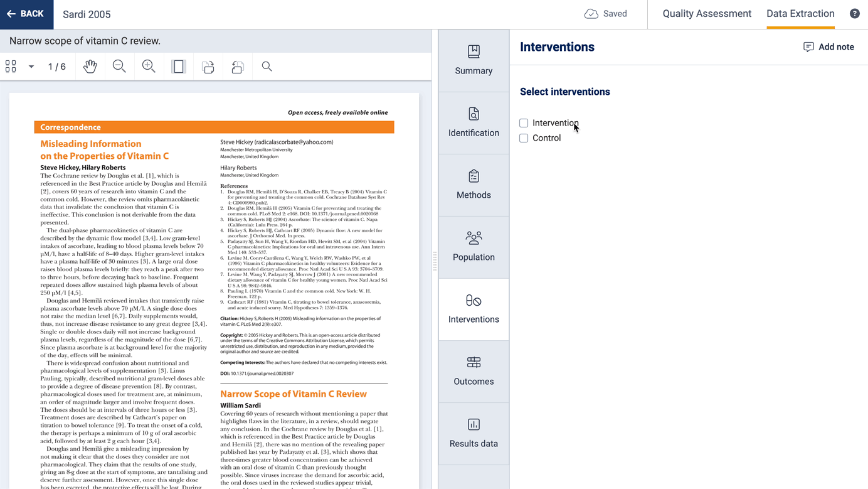The image size is (868, 489).
Task: Click the Saved cloud status icon
Action: 591,14
